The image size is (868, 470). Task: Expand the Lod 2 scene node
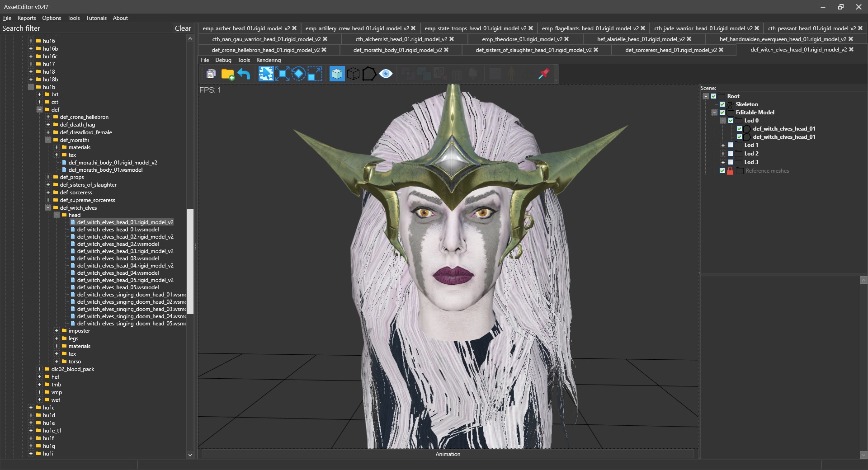pyautogui.click(x=722, y=154)
